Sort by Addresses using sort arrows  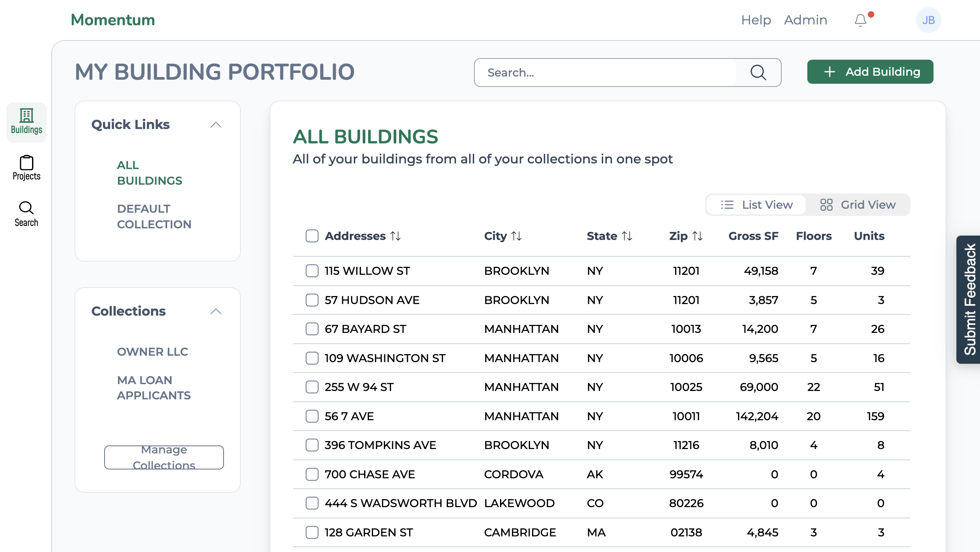coord(396,236)
